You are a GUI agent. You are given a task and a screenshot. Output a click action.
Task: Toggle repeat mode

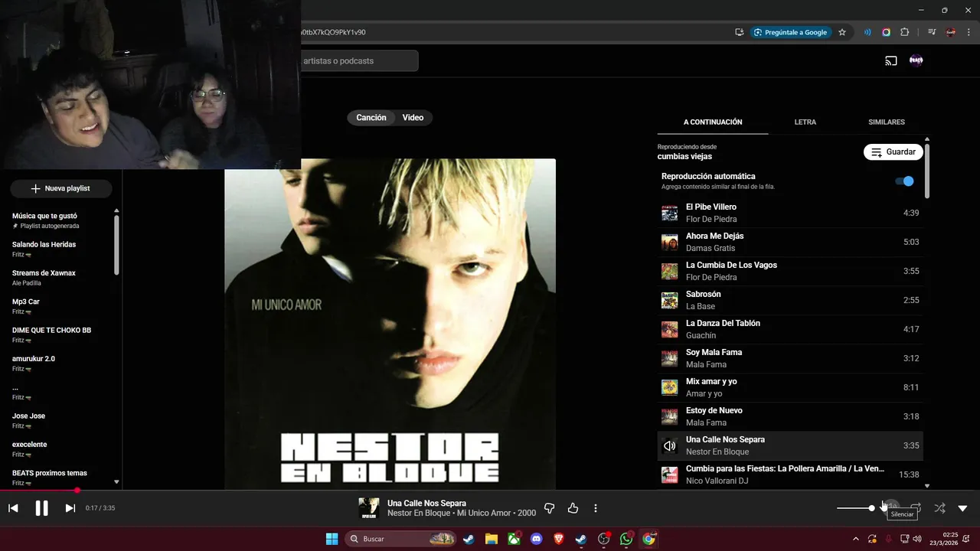click(x=916, y=508)
